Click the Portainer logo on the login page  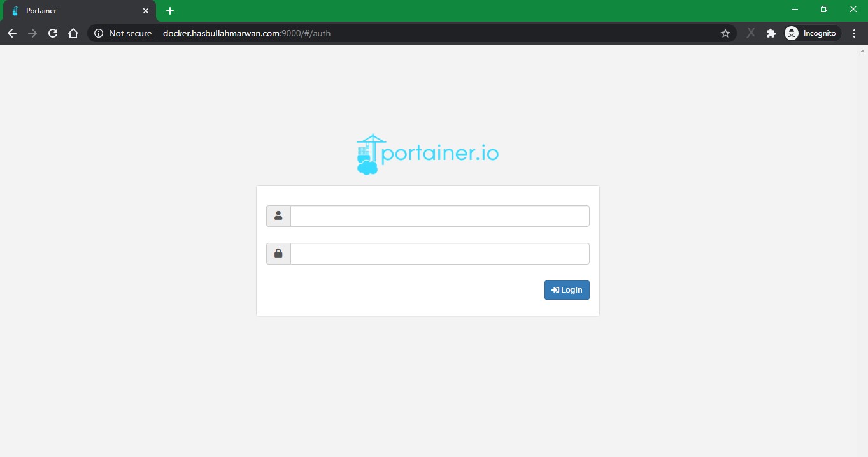427,153
